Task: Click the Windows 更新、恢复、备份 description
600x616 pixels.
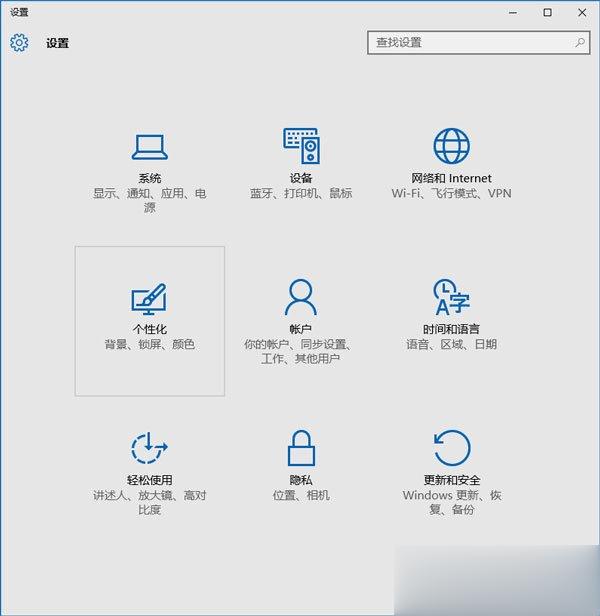Action: (452, 502)
